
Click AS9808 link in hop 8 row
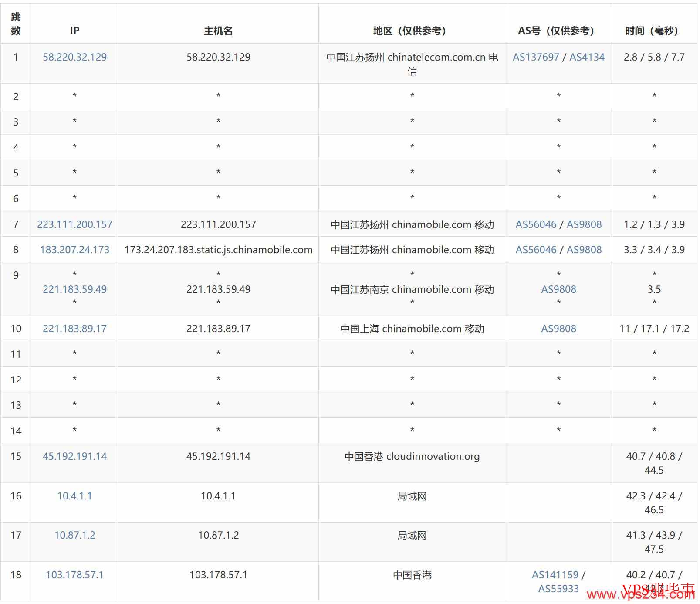pyautogui.click(x=584, y=250)
